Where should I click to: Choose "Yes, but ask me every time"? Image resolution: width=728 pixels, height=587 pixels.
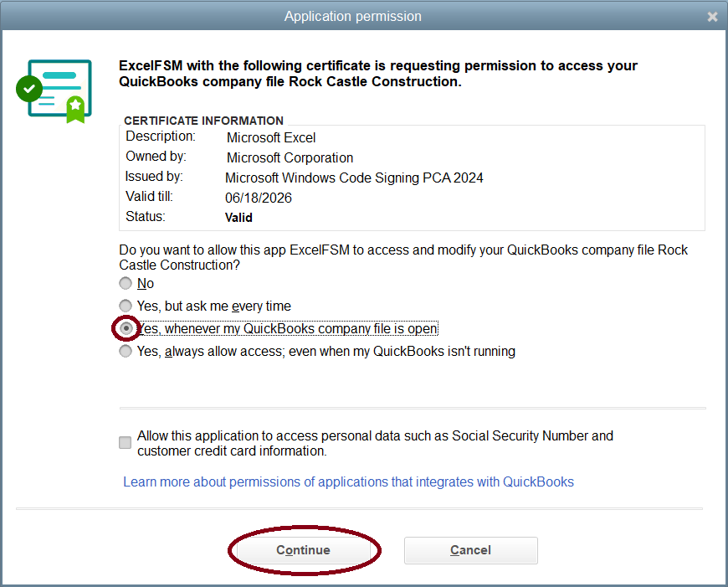coord(126,306)
